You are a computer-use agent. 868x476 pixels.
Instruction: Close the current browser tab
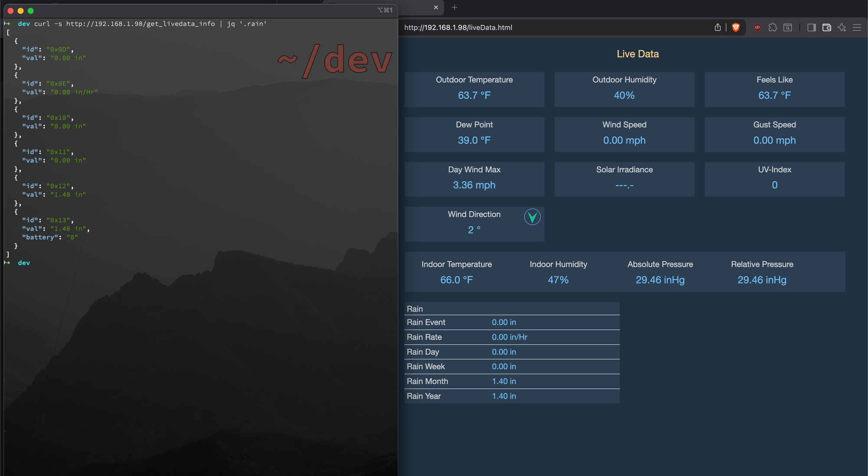436,7
